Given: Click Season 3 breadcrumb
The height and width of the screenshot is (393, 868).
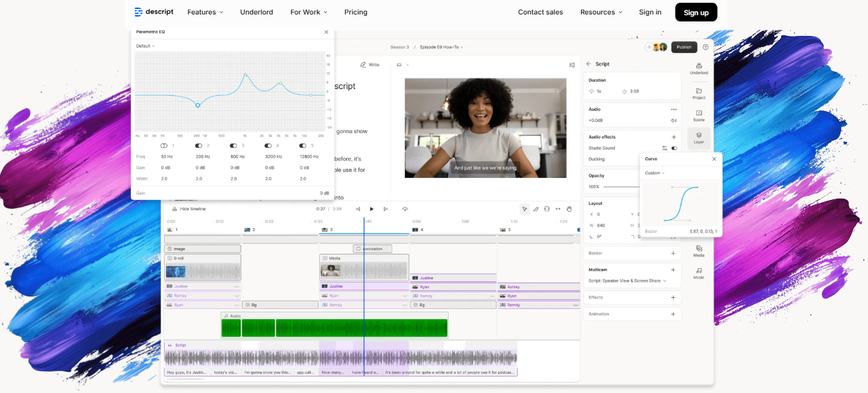Looking at the screenshot, I should [x=400, y=47].
